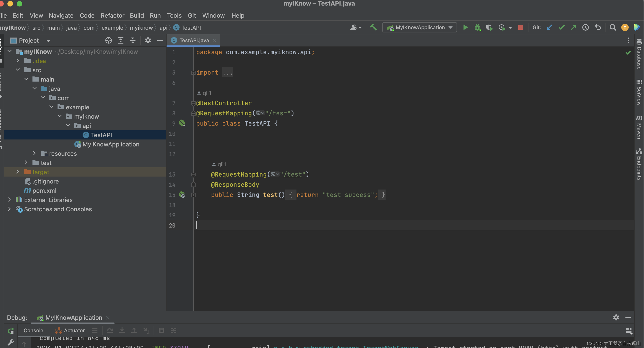Select MyIKnowApplication in project tree
Screen dimensions: 644x348
pyautogui.click(x=111, y=144)
